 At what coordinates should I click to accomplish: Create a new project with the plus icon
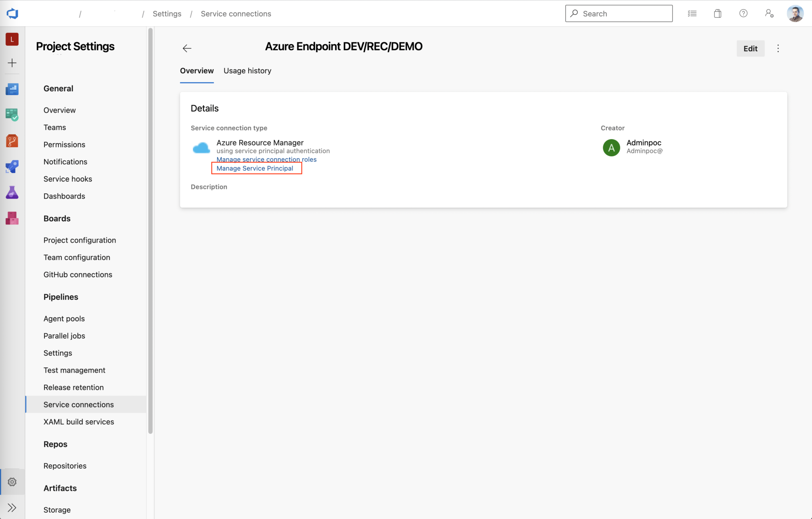click(12, 63)
